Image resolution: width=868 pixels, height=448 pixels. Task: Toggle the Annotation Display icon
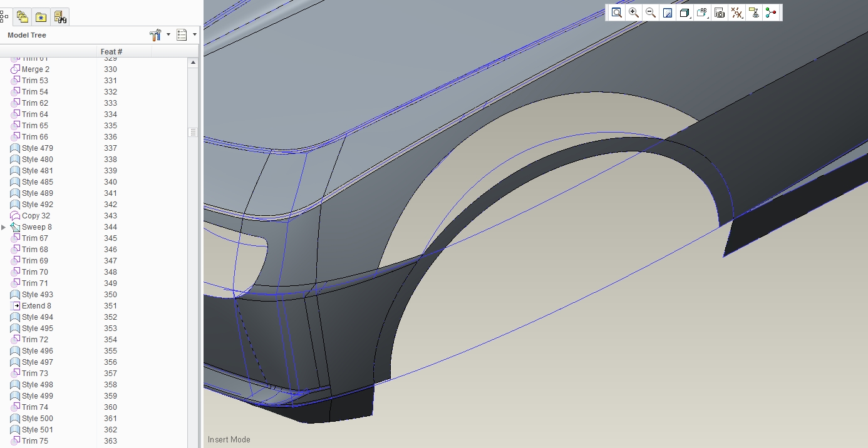pos(754,13)
